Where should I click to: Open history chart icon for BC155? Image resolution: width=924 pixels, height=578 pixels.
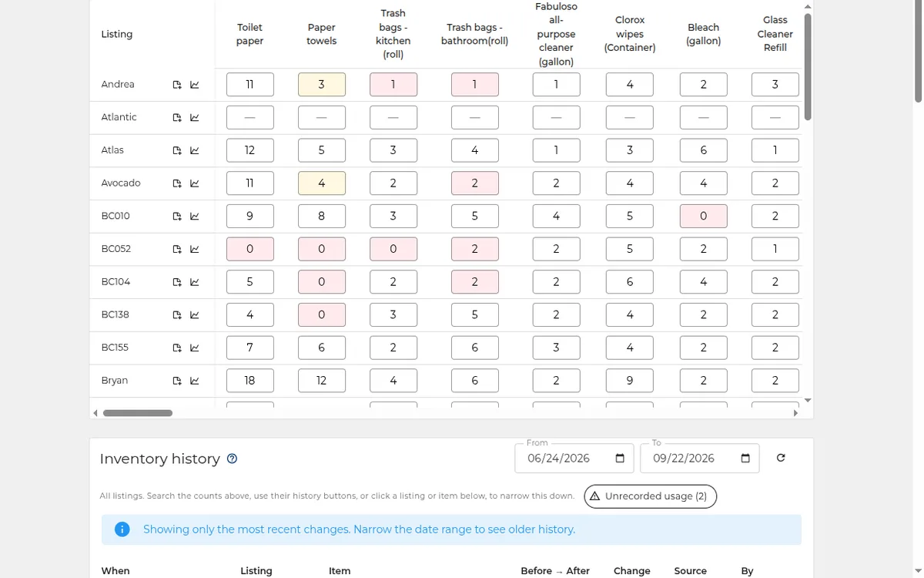(x=194, y=348)
